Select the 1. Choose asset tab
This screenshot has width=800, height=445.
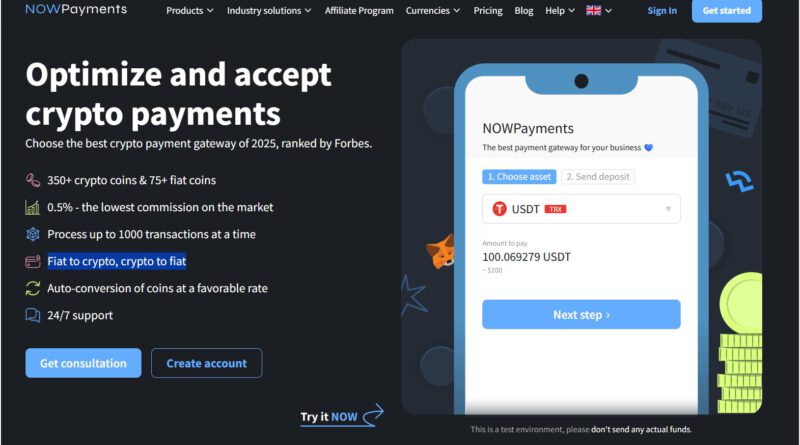click(519, 177)
